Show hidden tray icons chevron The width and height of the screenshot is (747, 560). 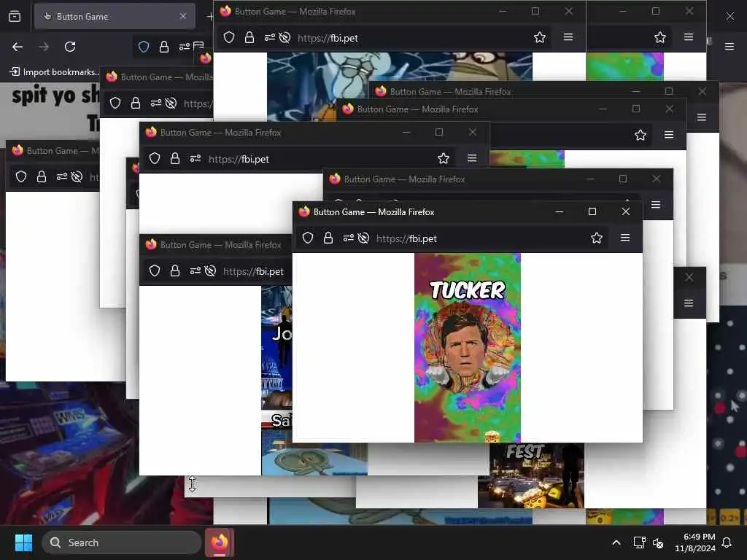(616, 542)
